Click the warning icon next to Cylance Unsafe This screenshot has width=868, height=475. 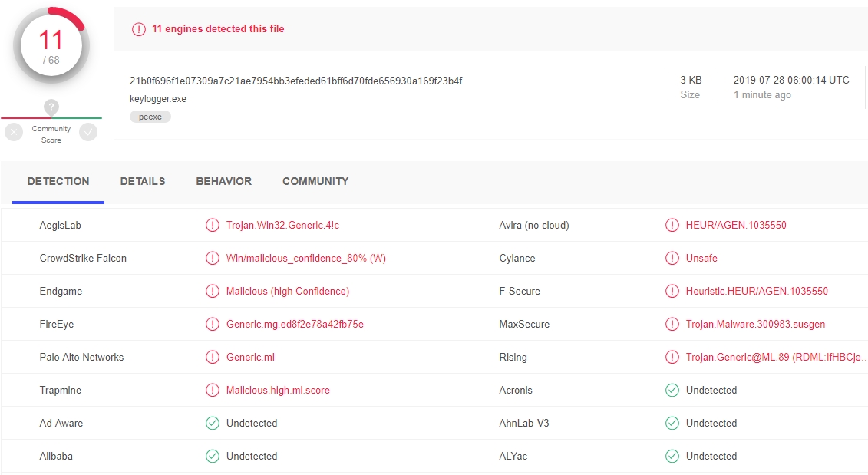click(672, 259)
